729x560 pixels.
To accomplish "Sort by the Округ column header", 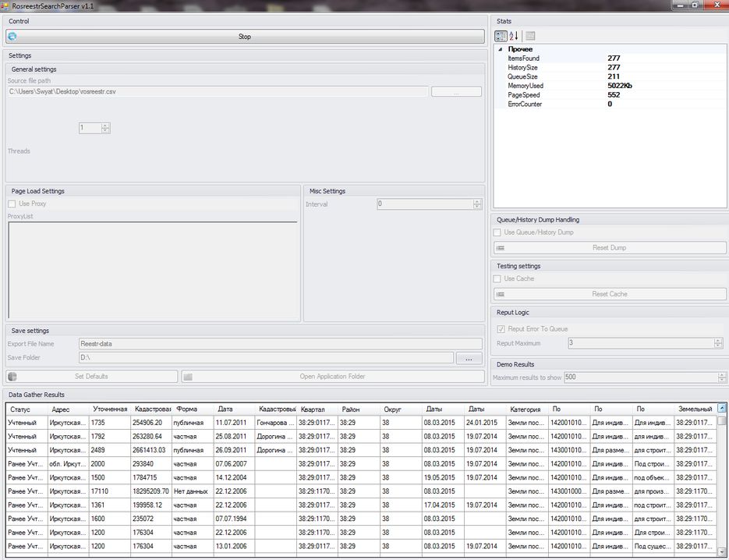I will pos(401,409).
